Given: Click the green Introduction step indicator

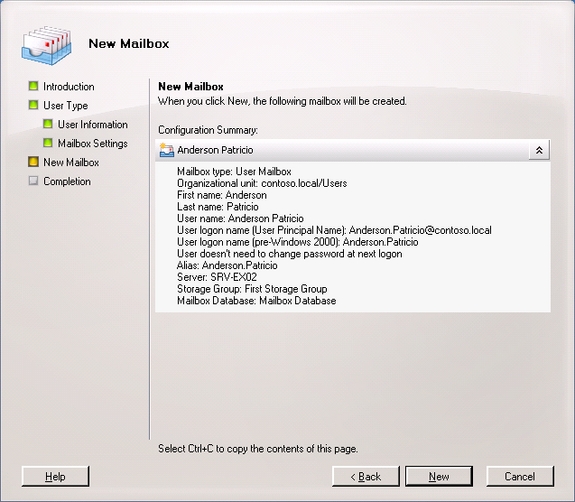Looking at the screenshot, I should 33,86.
